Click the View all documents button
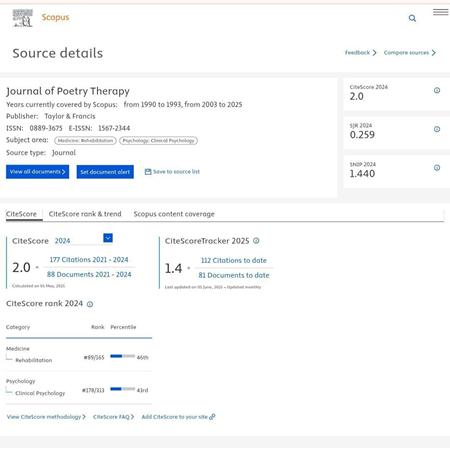 38,172
